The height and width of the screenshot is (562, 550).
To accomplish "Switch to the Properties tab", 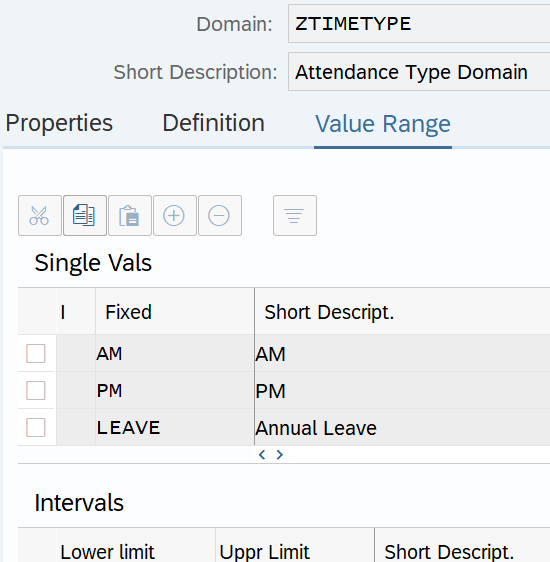I will [x=59, y=123].
